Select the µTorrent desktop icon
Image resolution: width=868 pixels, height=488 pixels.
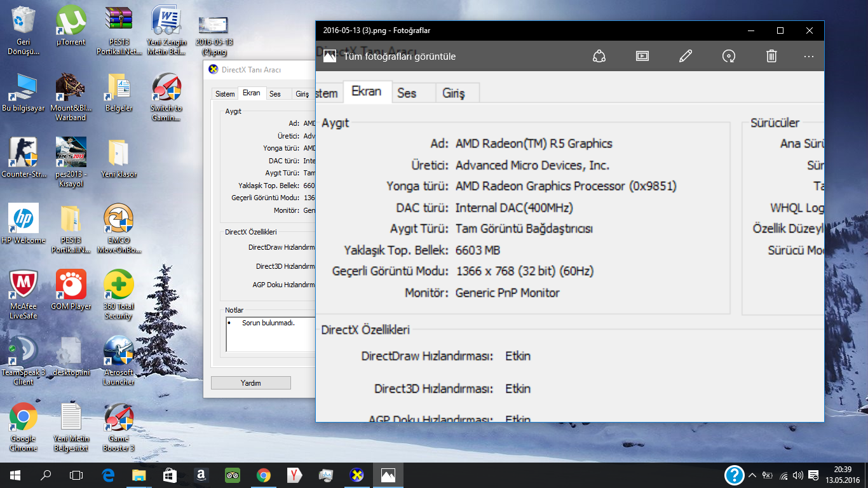(x=71, y=27)
